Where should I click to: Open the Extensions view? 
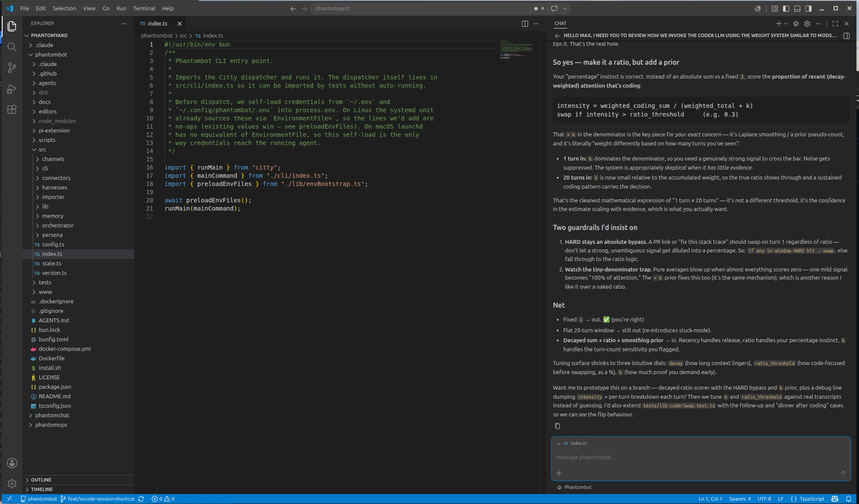coord(12,109)
